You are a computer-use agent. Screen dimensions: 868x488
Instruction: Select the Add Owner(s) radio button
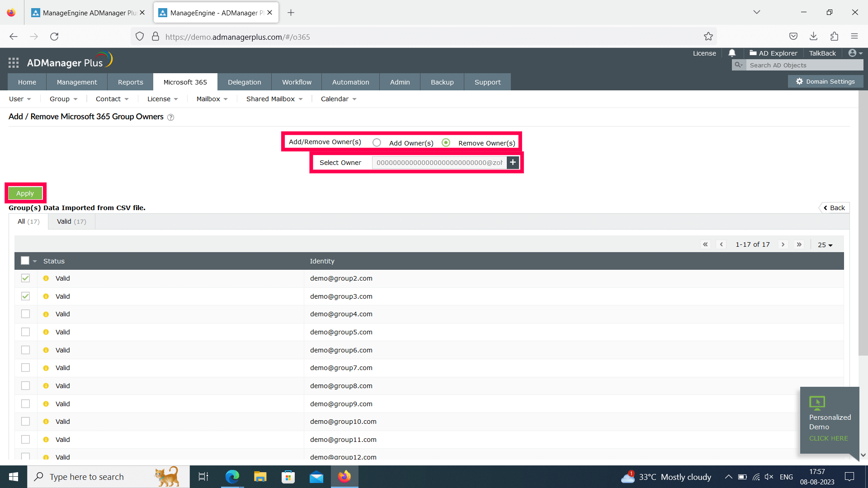[377, 143]
